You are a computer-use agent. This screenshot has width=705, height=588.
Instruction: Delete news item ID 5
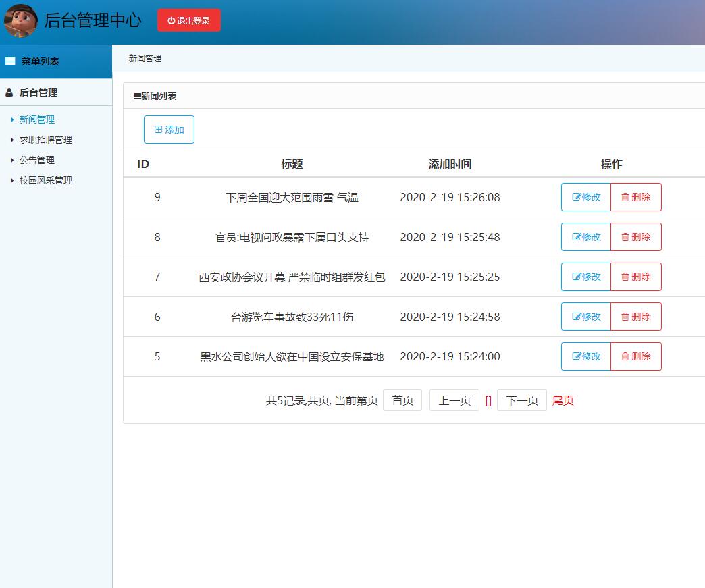pos(635,356)
